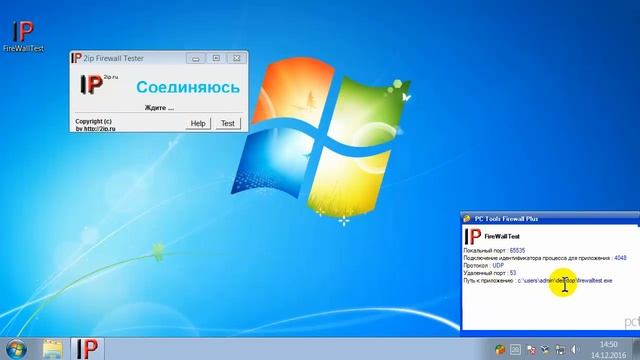Click the Test button in 2ip Firewall Tester
Screen dimensions: 640x360
(228, 123)
